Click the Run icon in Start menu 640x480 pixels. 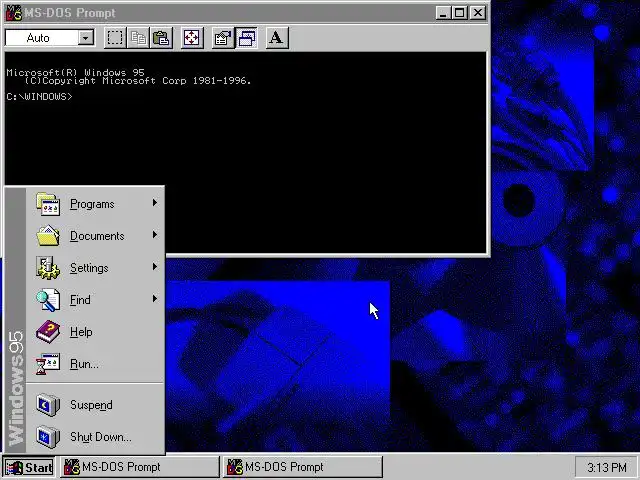point(48,364)
